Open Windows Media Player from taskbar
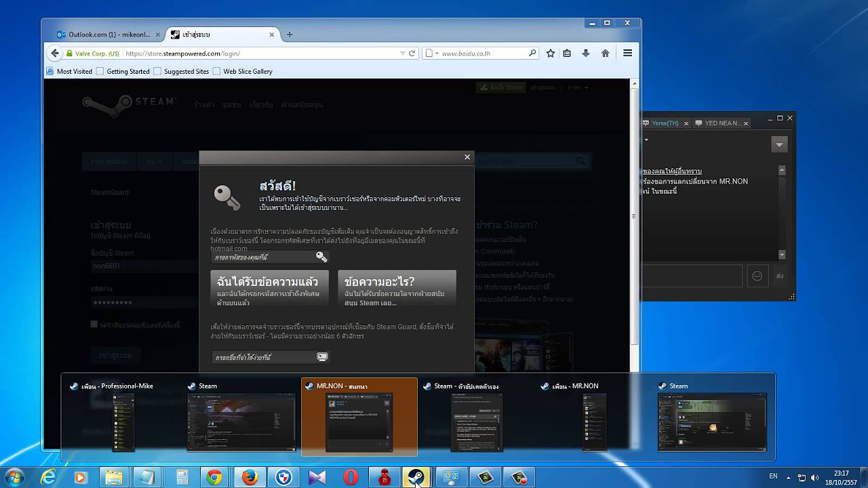The height and width of the screenshot is (488, 868). (x=81, y=477)
